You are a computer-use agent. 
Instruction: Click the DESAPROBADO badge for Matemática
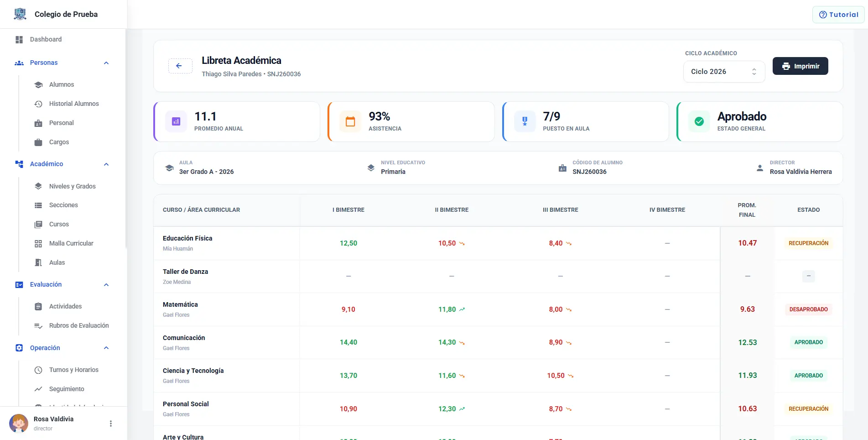coord(808,309)
